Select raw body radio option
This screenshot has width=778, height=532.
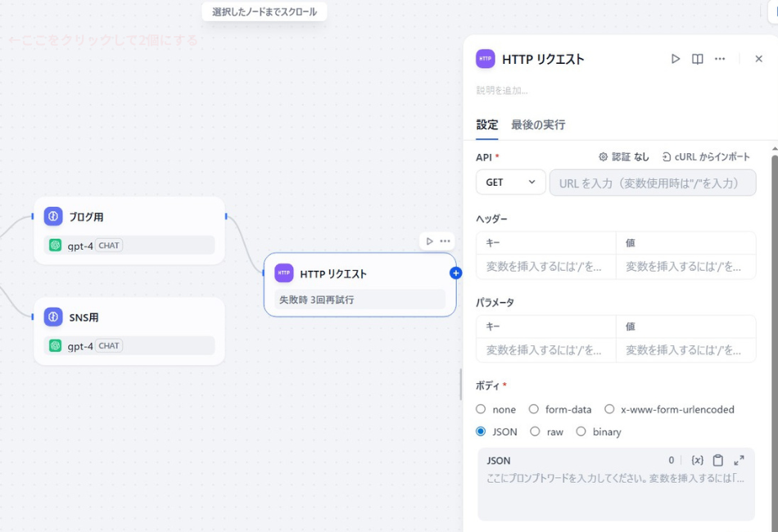point(535,431)
